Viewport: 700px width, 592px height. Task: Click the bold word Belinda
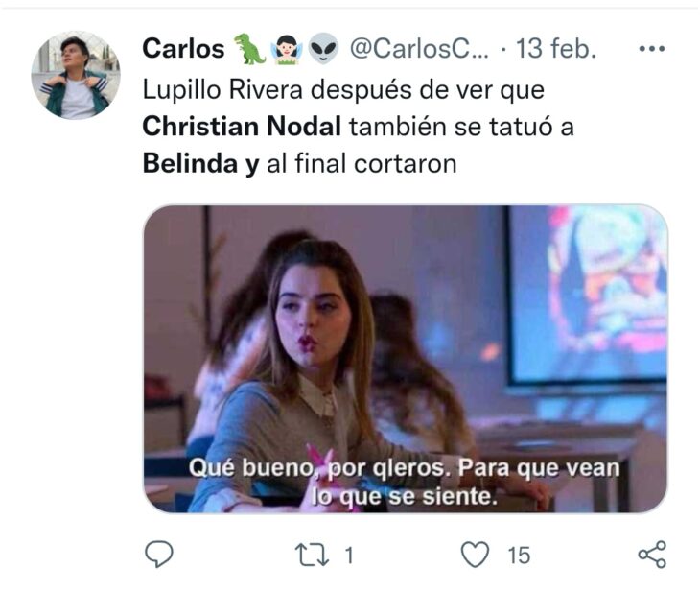(190, 163)
